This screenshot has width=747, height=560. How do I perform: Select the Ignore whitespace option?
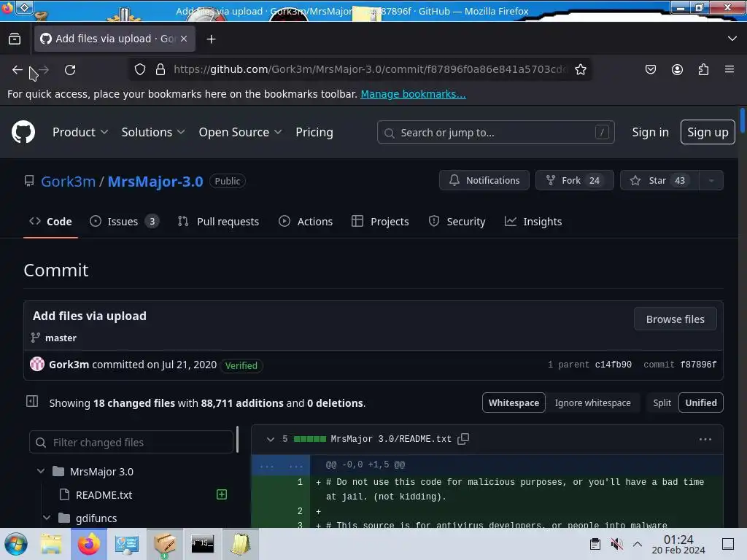coord(592,402)
